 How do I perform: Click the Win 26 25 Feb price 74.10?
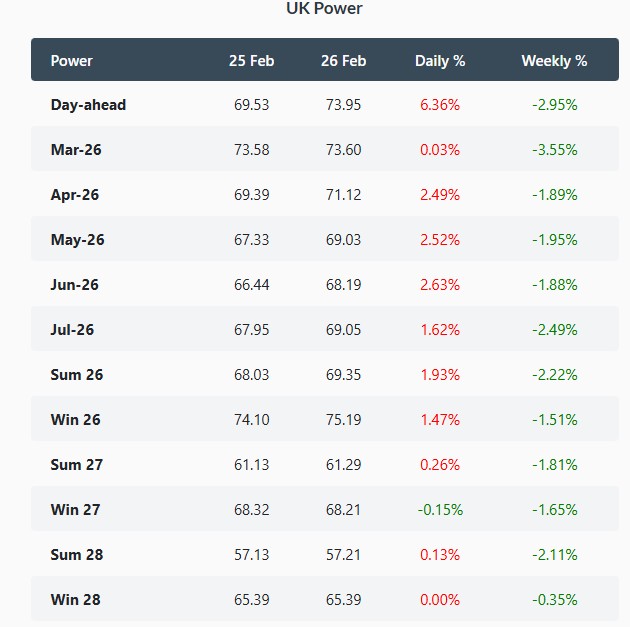(x=251, y=420)
